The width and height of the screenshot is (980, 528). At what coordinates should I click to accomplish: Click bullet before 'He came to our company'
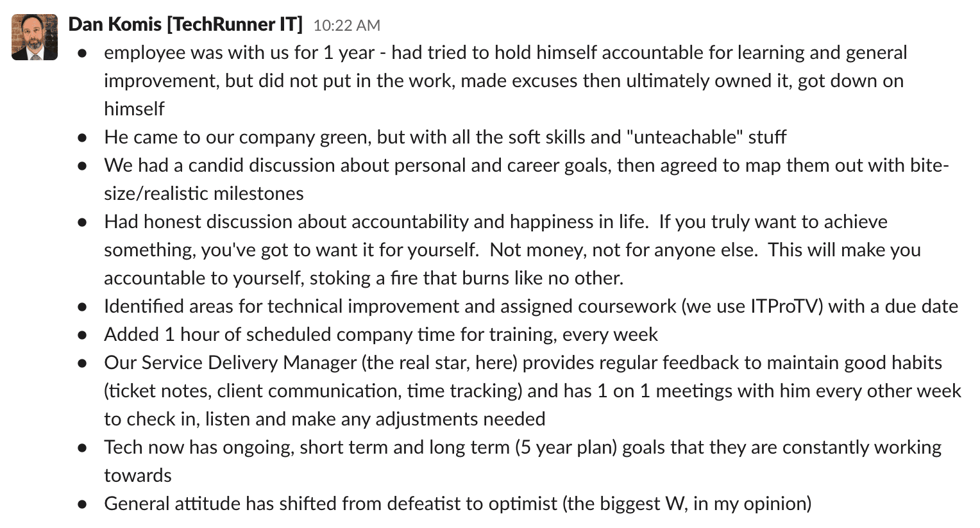click(x=82, y=138)
